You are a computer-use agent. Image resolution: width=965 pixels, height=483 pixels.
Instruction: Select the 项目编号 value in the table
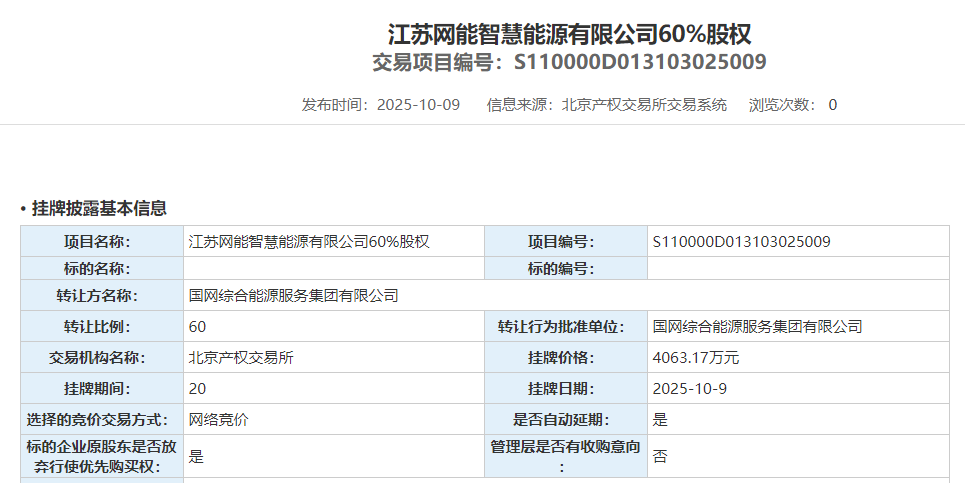tap(741, 241)
